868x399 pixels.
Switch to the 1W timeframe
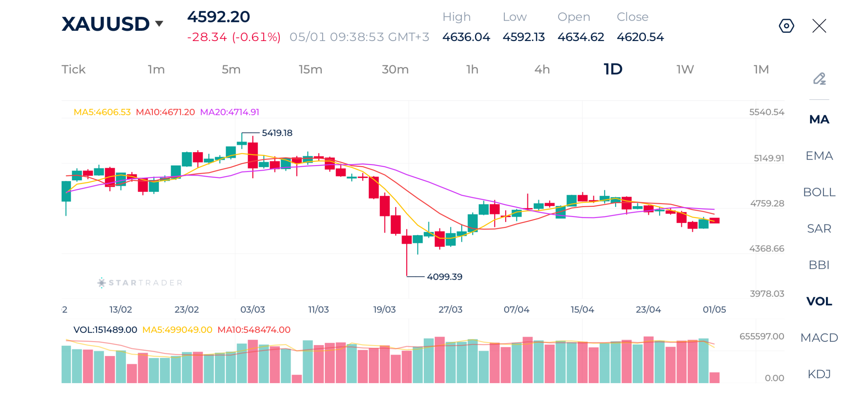click(x=685, y=69)
